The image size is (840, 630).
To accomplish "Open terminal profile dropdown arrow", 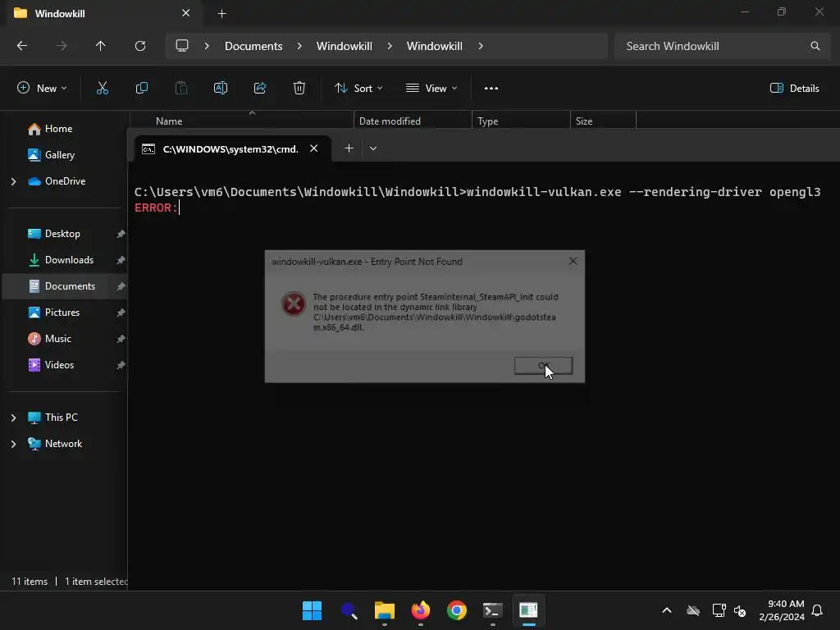I will (x=373, y=148).
